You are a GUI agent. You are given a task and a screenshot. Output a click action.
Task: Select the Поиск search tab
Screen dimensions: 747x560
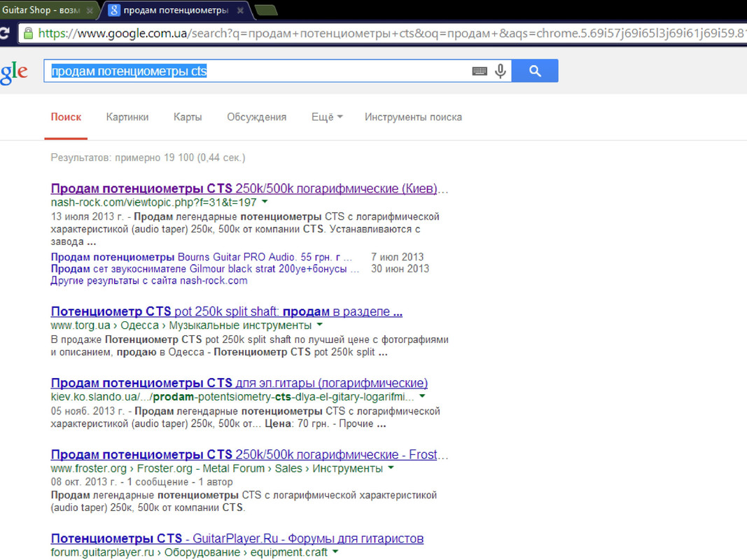(67, 117)
